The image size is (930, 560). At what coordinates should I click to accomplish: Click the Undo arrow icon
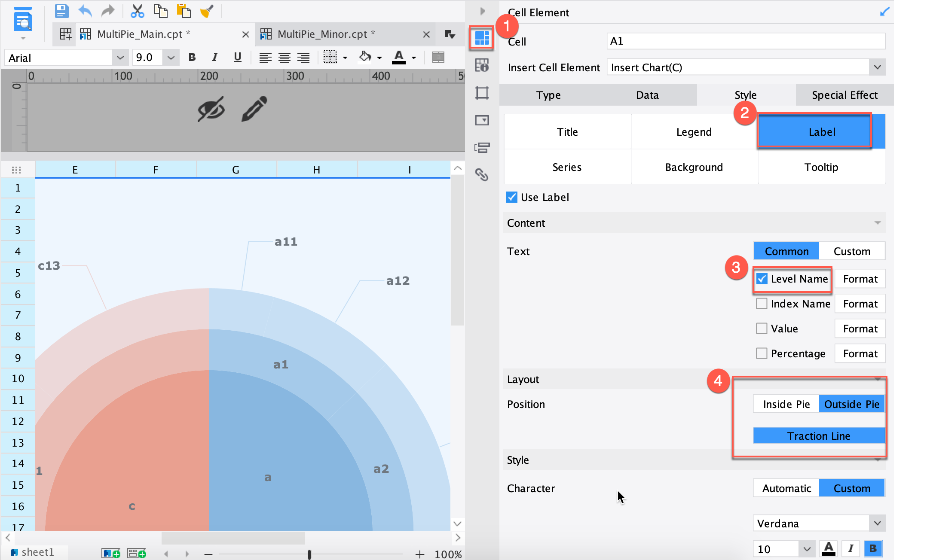pyautogui.click(x=85, y=11)
